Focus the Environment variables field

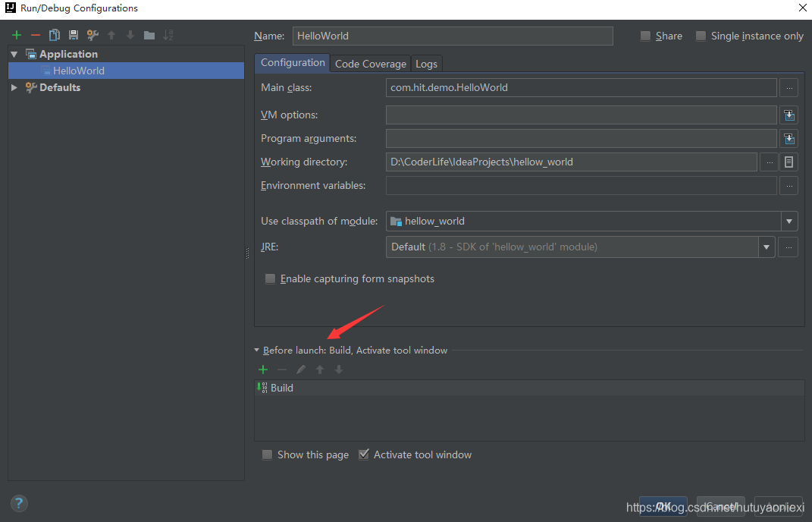coord(581,185)
